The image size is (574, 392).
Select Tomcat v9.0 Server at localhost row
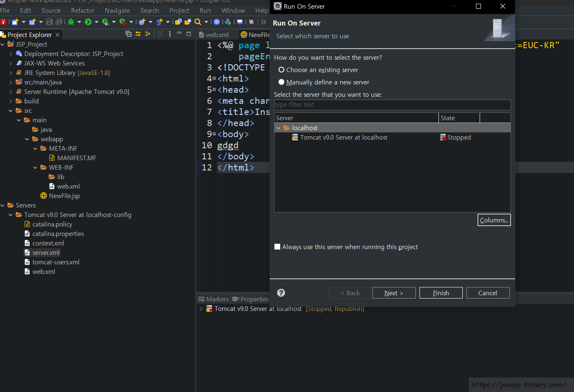392,138
